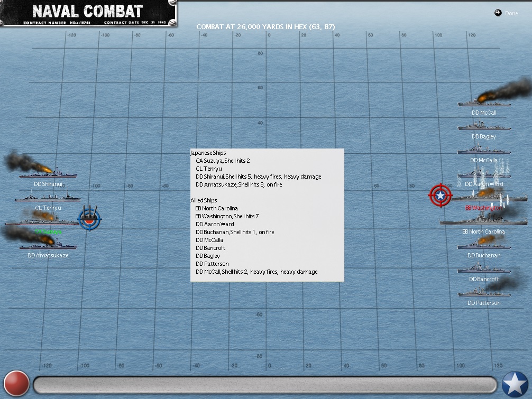Click DD Bancroft report line
Viewport: 532px width, 399px height.
point(210,248)
